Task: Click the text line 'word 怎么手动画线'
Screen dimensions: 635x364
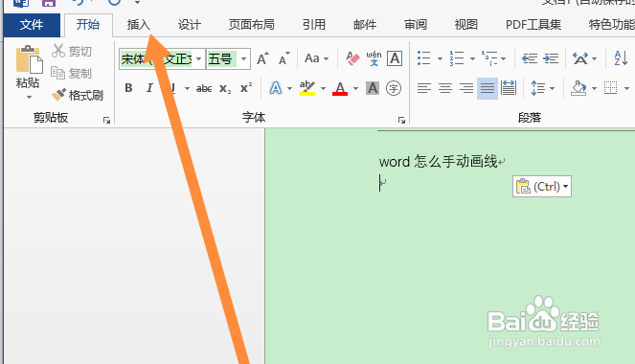Action: [439, 162]
